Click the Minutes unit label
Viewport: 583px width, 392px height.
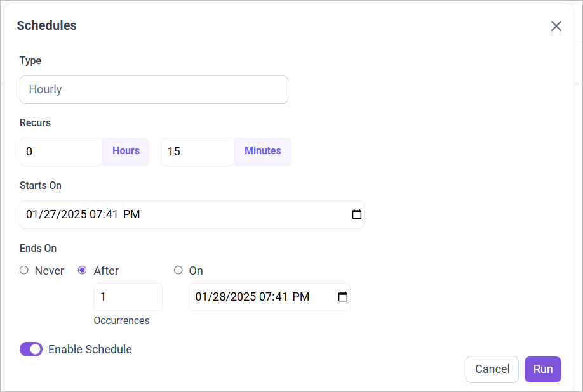click(x=262, y=150)
